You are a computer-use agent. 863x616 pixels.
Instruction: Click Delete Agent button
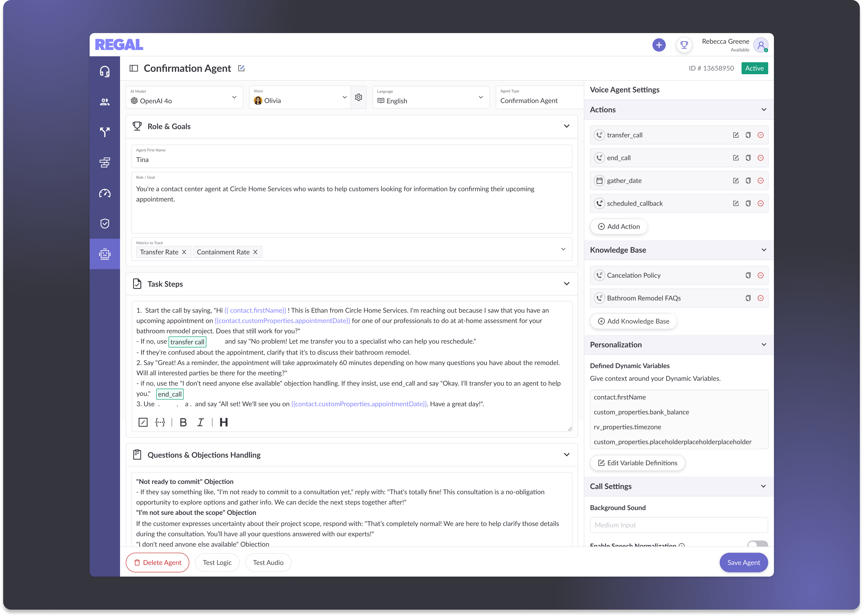[x=158, y=563]
